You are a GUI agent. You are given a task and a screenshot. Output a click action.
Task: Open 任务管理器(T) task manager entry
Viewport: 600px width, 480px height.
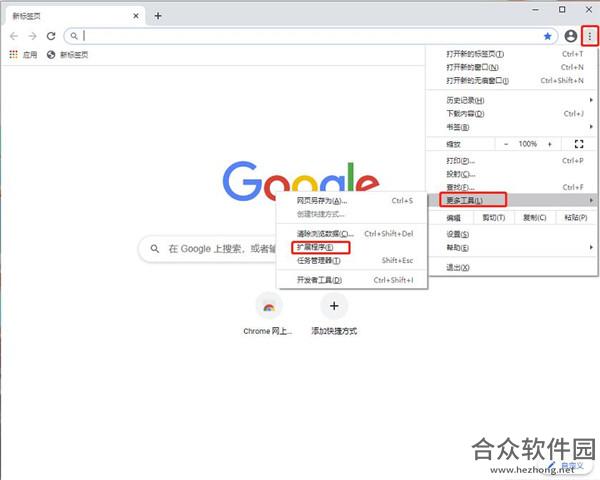[351, 261]
